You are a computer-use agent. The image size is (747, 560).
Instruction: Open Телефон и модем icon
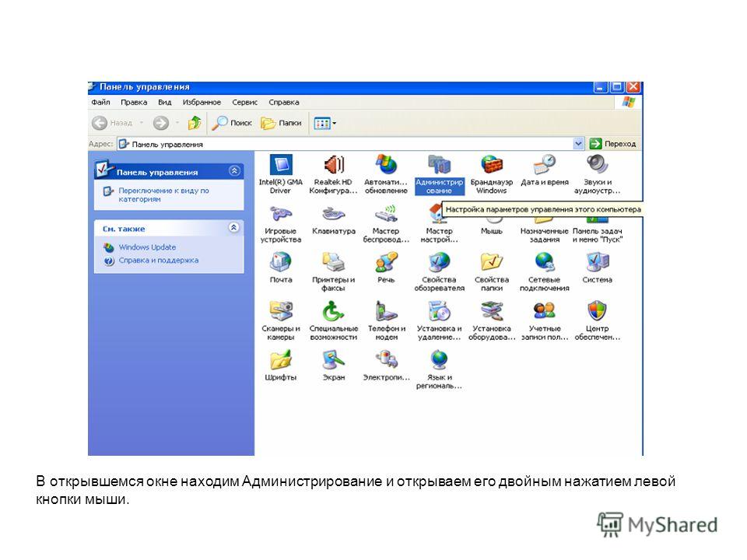point(386,320)
